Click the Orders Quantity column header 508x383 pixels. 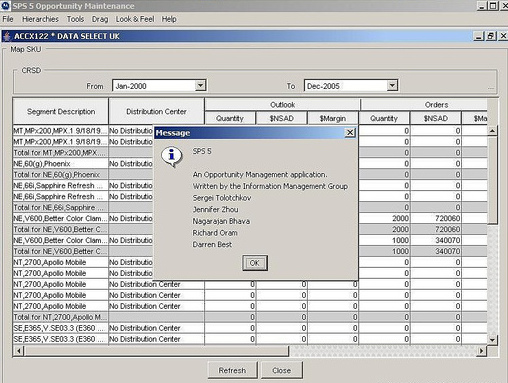[384, 118]
